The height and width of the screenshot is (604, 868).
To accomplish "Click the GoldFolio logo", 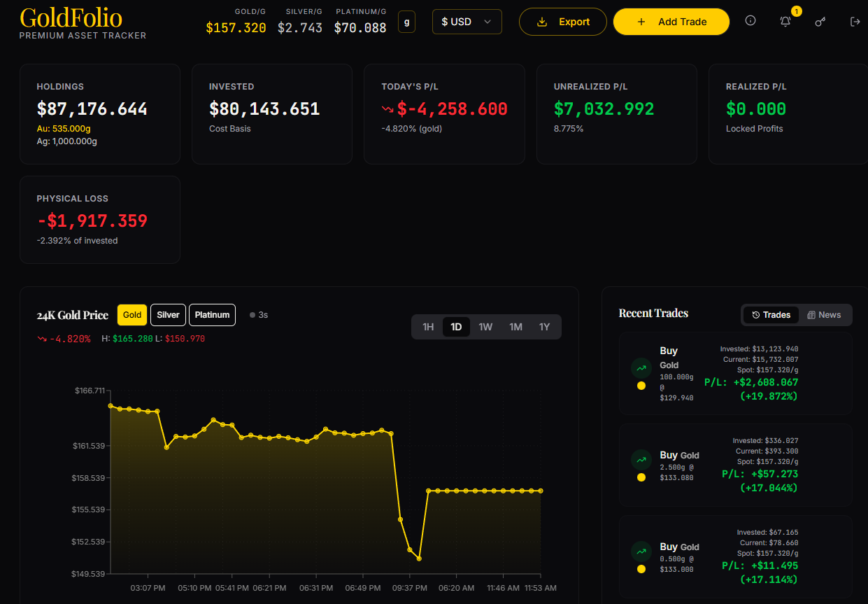I will pos(71,17).
